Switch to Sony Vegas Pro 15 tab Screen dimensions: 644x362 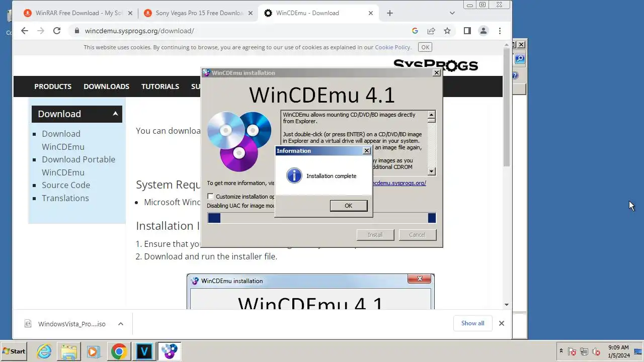(197, 13)
